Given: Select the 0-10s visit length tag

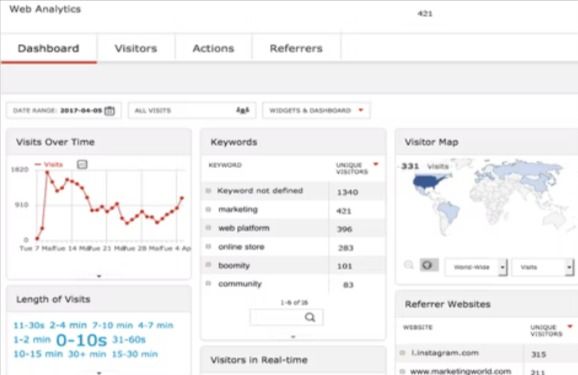Looking at the screenshot, I should point(81,340).
